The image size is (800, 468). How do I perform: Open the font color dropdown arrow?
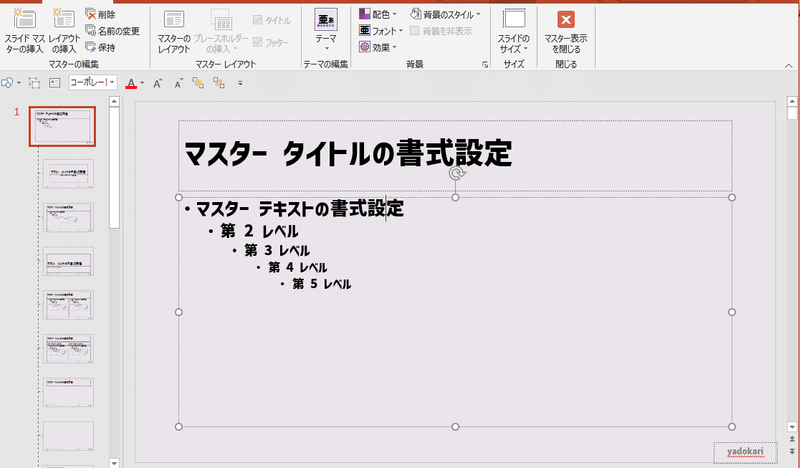[x=142, y=83]
